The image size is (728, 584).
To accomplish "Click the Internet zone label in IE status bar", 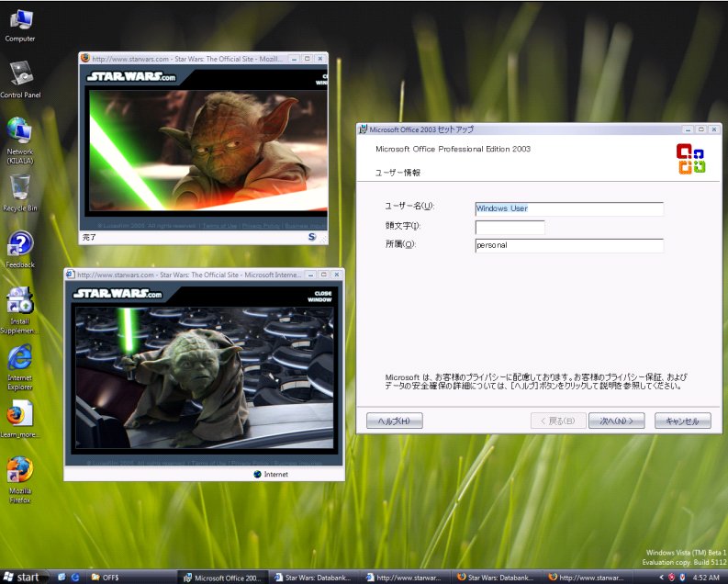I will point(275,474).
